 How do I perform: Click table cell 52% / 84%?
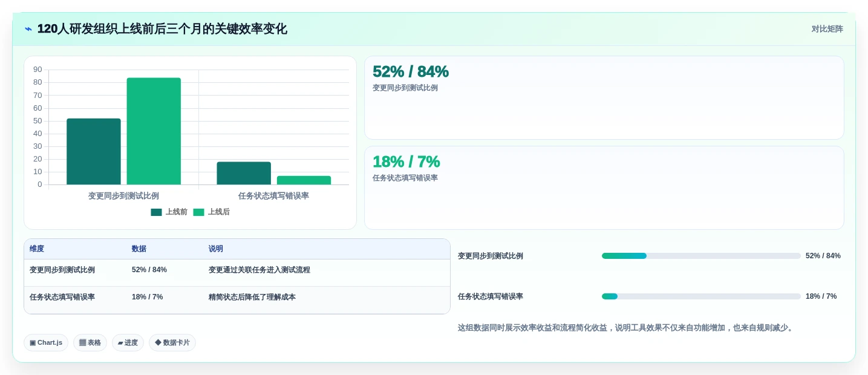click(149, 270)
